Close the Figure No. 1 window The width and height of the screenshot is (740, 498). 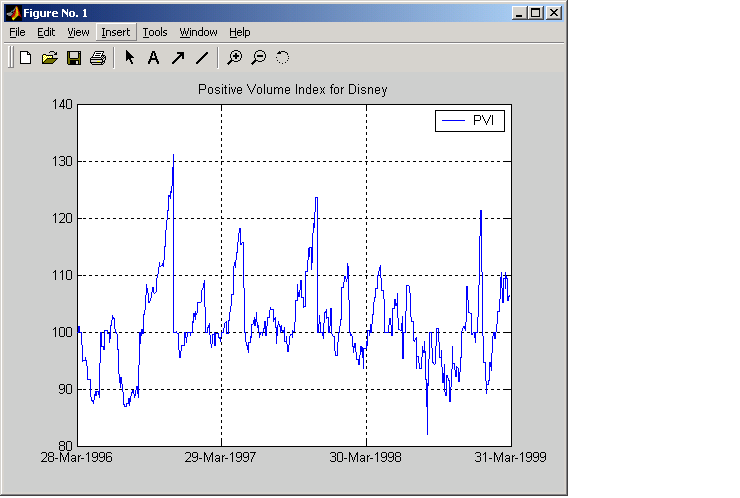click(x=554, y=13)
